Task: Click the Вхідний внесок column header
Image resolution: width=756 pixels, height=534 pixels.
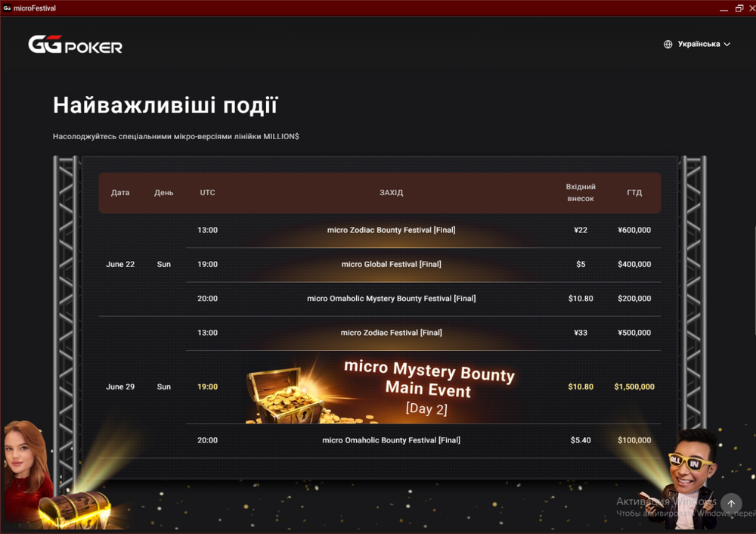Action: [581, 192]
